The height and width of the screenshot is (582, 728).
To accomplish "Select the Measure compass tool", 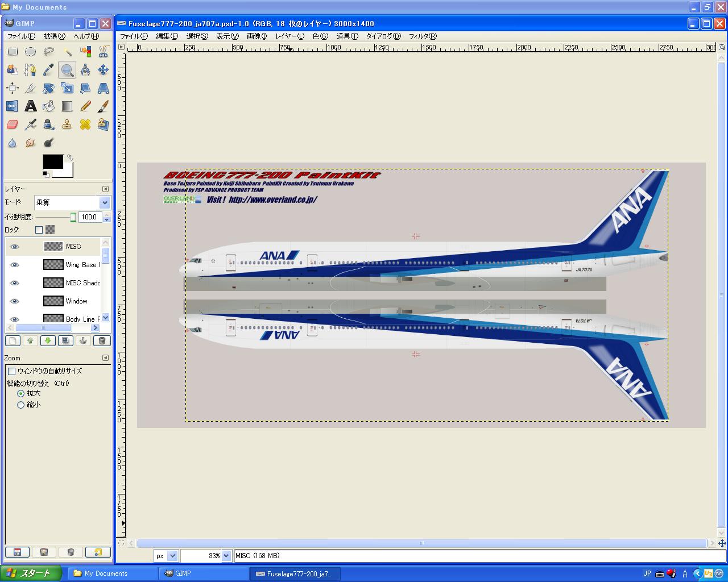I will (85, 70).
